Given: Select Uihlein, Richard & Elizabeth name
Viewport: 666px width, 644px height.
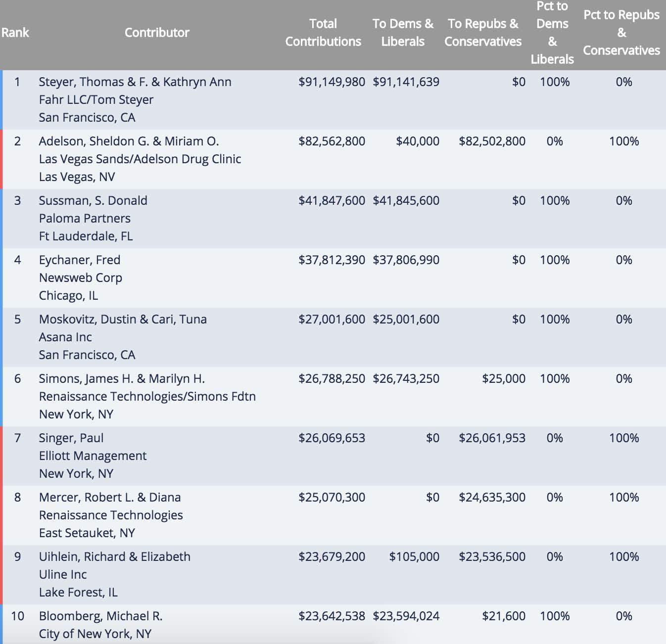Looking at the screenshot, I should [x=115, y=556].
